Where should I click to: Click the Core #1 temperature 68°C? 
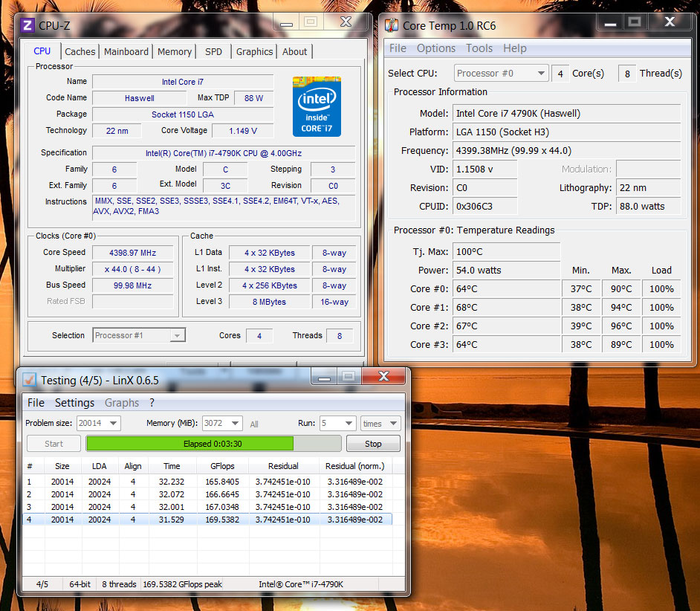point(506,307)
